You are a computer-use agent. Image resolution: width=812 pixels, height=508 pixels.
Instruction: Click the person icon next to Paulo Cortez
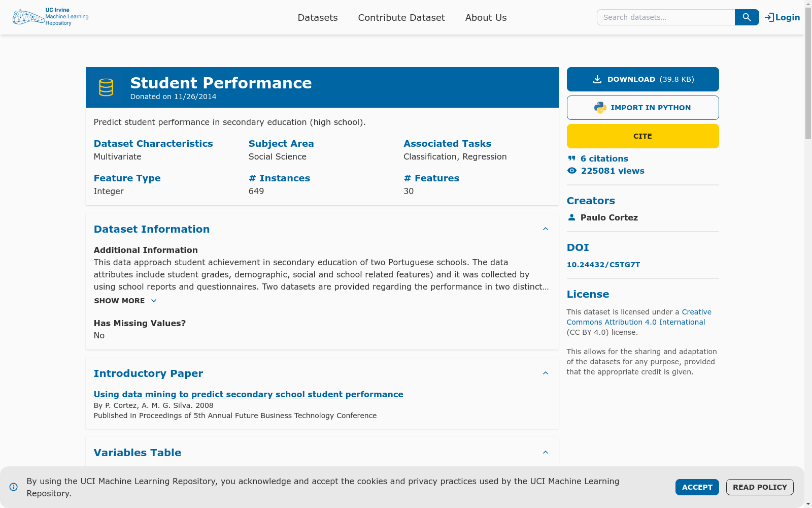(571, 217)
